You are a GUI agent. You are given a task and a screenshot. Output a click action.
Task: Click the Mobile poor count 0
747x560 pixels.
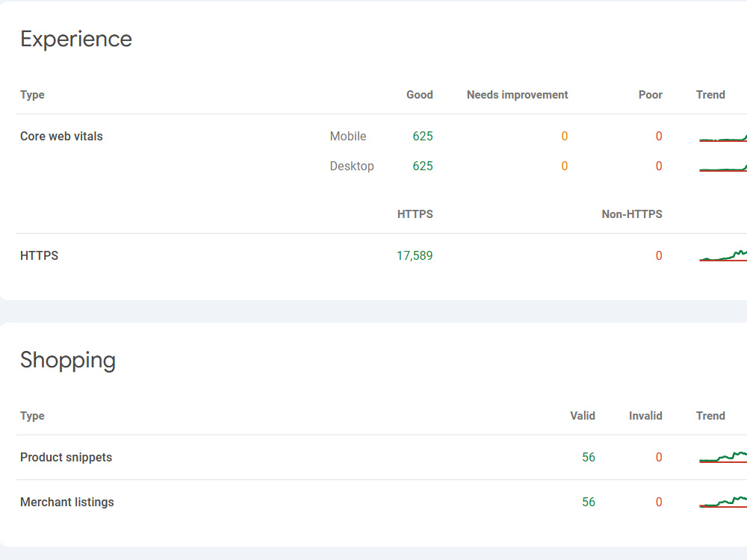tap(659, 136)
